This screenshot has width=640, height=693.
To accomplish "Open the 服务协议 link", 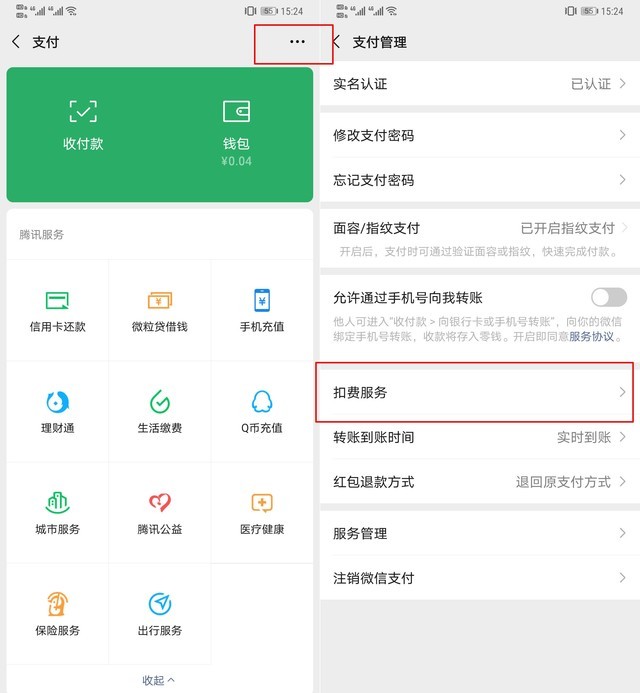I will (x=591, y=337).
